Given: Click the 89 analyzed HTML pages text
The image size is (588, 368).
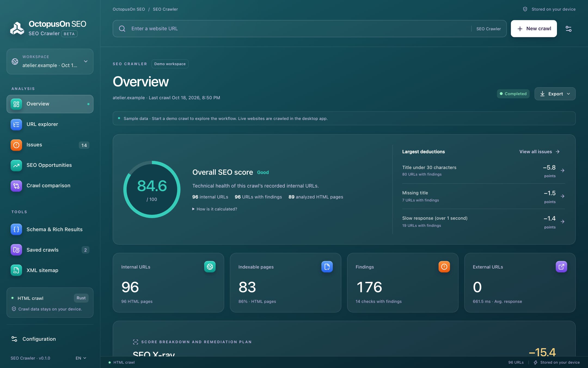Looking at the screenshot, I should tap(316, 197).
